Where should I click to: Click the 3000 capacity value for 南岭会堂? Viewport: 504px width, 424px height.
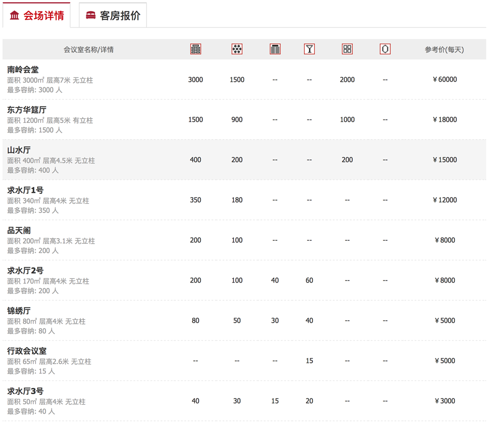pos(196,80)
